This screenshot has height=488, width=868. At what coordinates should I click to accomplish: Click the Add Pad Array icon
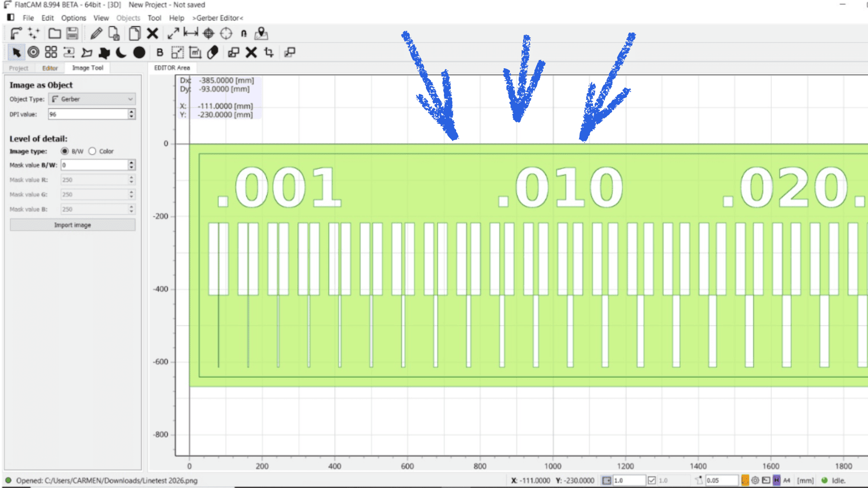[51, 52]
